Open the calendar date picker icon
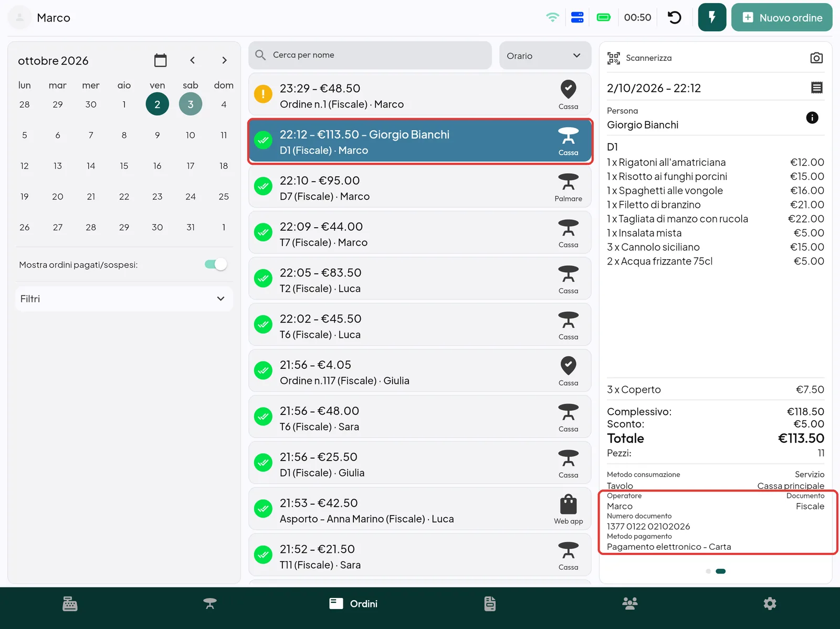840x629 pixels. [x=161, y=60]
